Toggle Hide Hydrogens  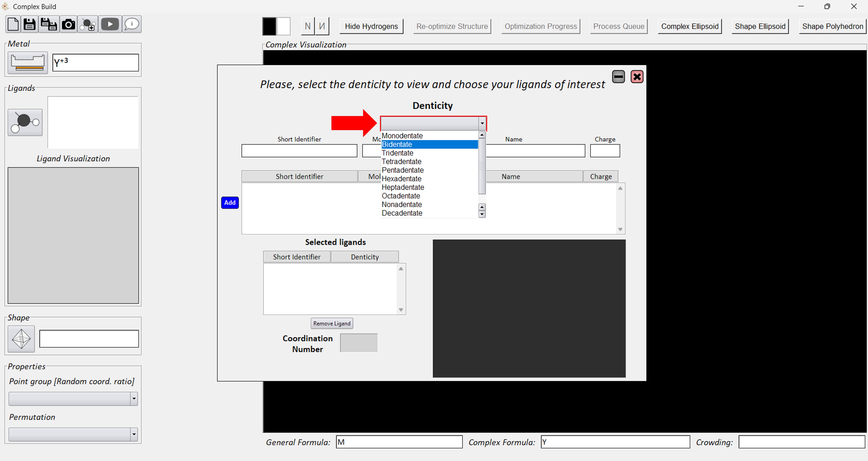point(371,26)
